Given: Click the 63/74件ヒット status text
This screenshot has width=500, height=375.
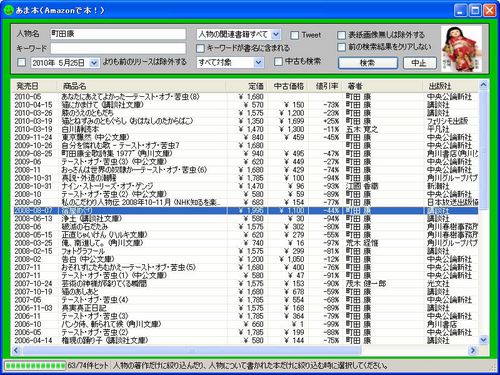Looking at the screenshot, I should (x=88, y=366).
